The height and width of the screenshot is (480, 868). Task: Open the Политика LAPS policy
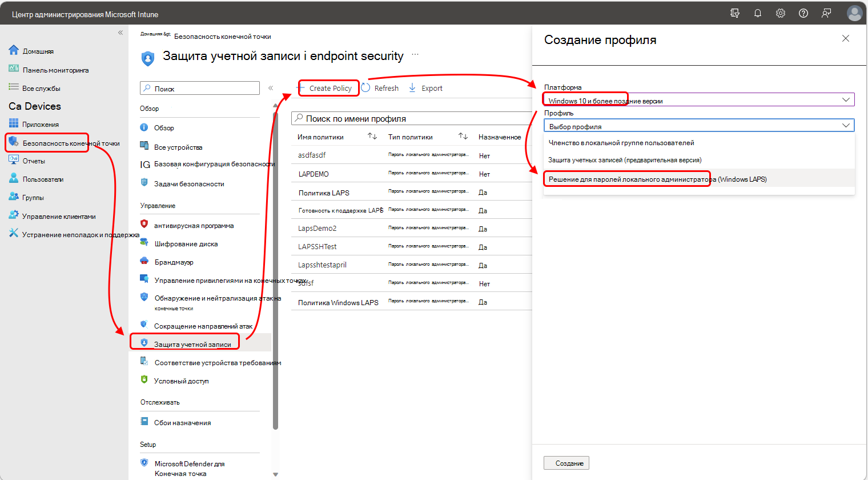324,193
